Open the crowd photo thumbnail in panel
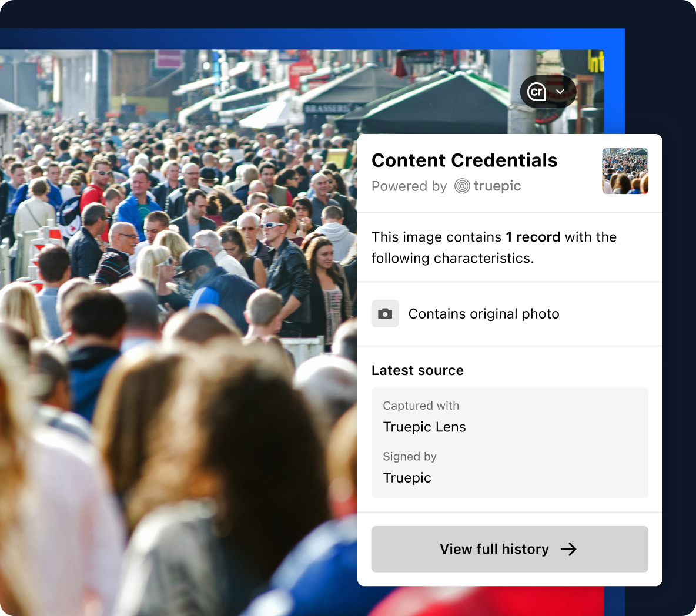Screen dimensions: 696x616 coord(625,171)
